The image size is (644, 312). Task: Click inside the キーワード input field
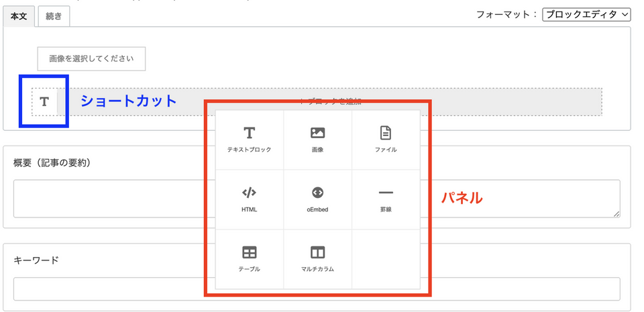click(x=107, y=289)
